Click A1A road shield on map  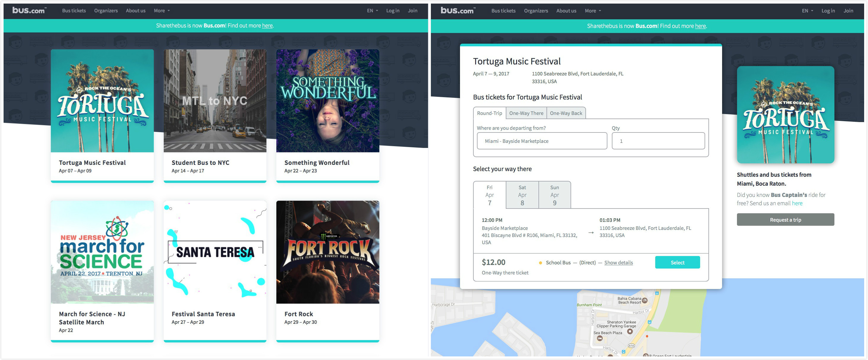point(631,346)
